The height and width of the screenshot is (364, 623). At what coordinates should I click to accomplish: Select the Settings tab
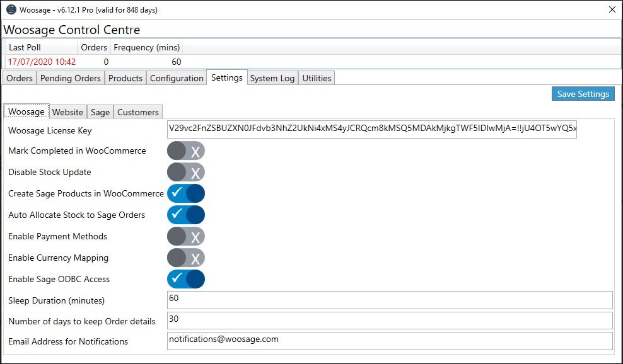[227, 77]
